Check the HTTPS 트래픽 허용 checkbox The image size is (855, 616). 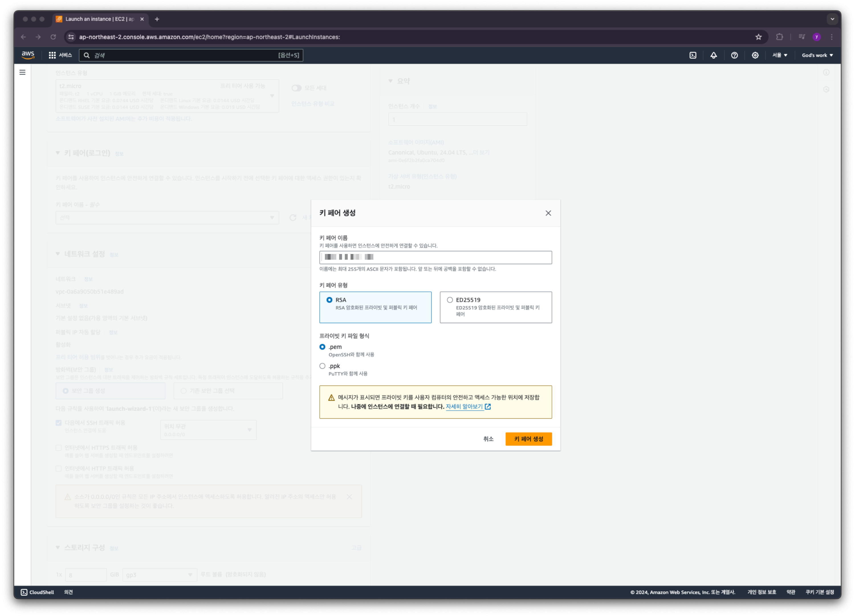[x=58, y=448]
